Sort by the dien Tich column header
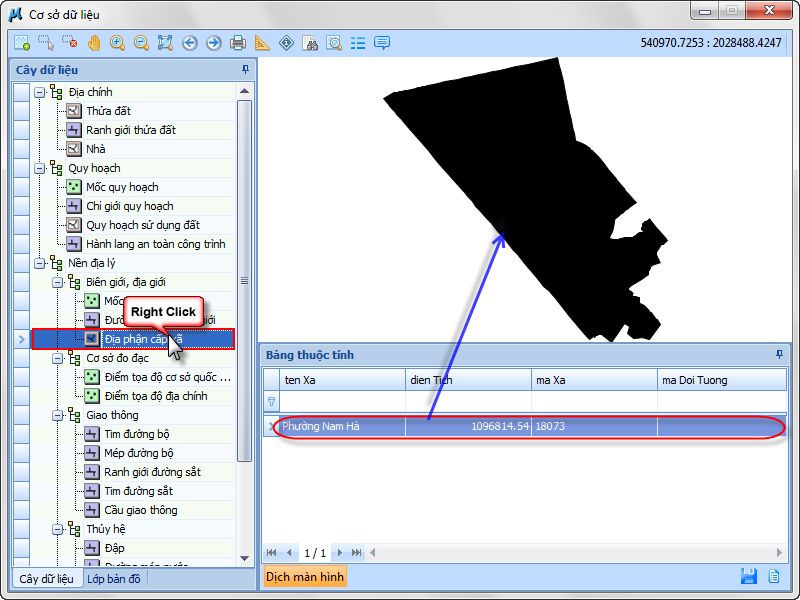 point(468,380)
